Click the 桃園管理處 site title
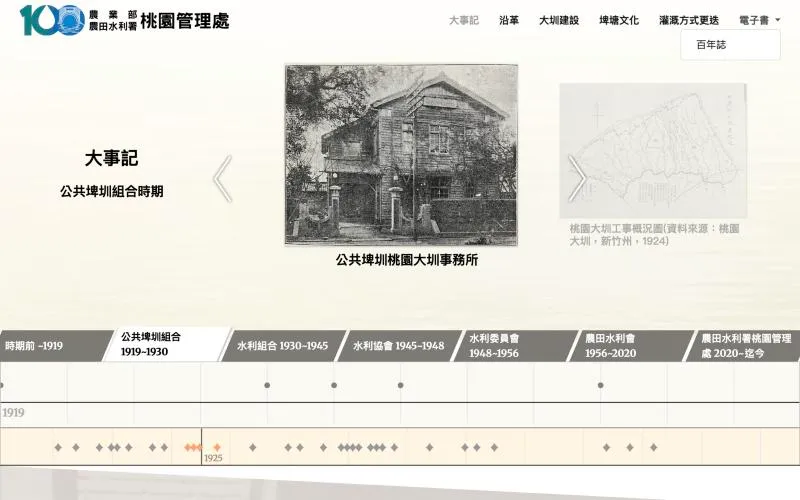This screenshot has width=800, height=500. (185, 21)
